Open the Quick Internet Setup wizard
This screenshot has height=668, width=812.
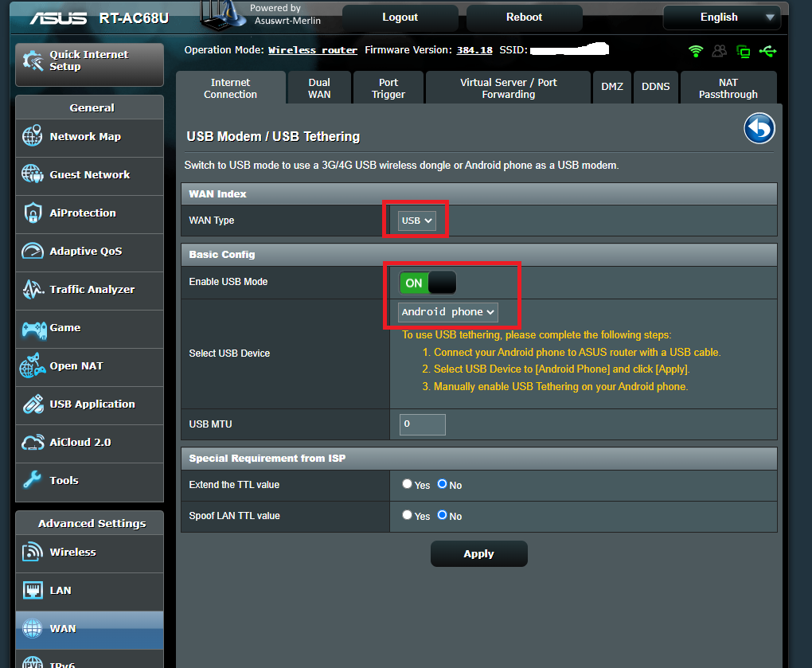(x=90, y=64)
